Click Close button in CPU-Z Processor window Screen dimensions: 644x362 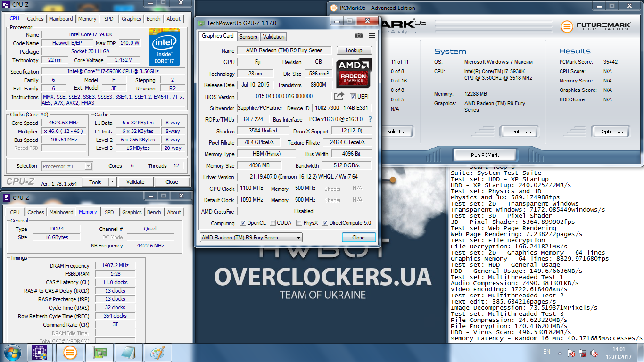point(172,182)
